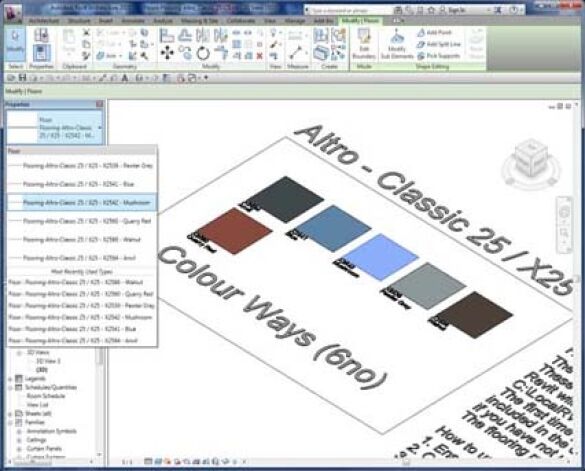
Task: Click the Sign In link in title bar
Action: pos(452,10)
